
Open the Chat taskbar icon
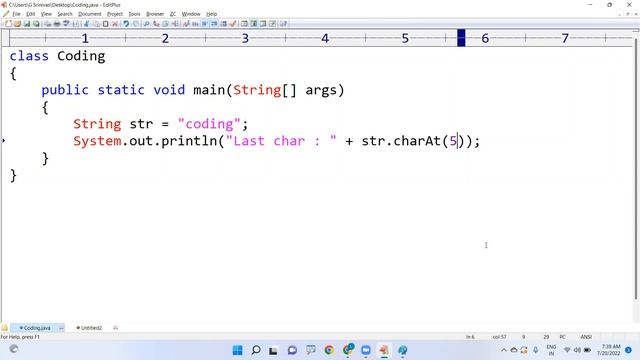(x=292, y=350)
